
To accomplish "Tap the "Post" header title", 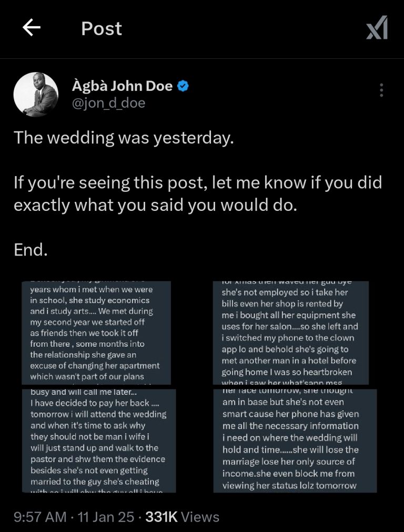I will (x=102, y=28).
